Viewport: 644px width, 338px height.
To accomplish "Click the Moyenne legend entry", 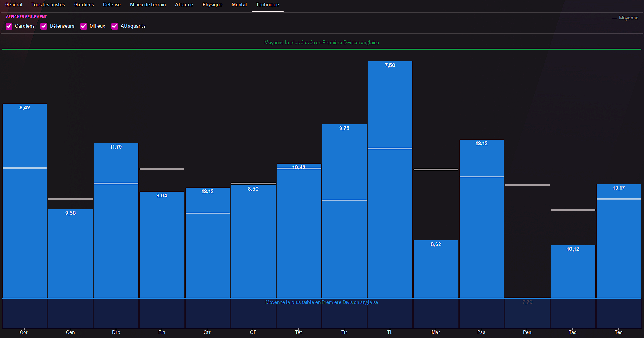I will 625,18.
